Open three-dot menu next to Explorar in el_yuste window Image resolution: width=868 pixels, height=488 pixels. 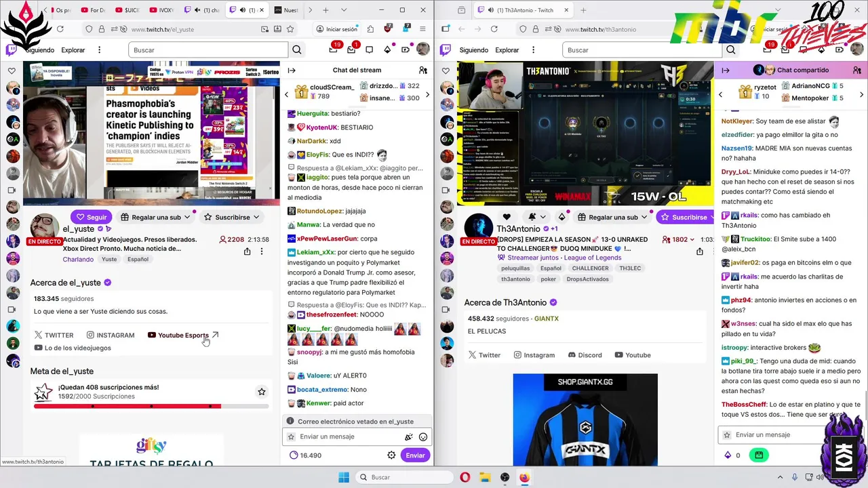click(99, 50)
